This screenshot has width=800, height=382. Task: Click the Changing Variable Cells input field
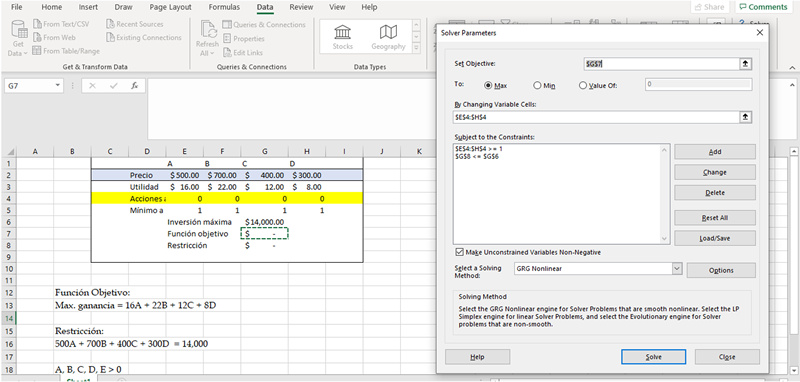pyautogui.click(x=596, y=117)
